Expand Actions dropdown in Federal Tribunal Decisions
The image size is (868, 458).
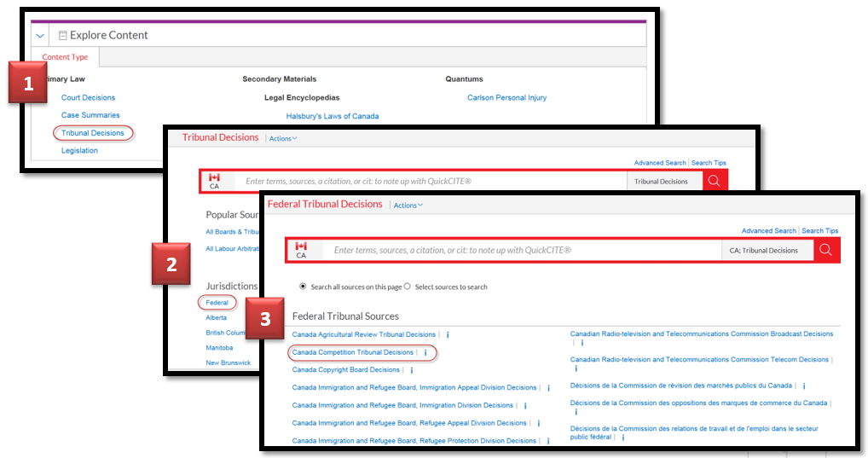pyautogui.click(x=408, y=206)
